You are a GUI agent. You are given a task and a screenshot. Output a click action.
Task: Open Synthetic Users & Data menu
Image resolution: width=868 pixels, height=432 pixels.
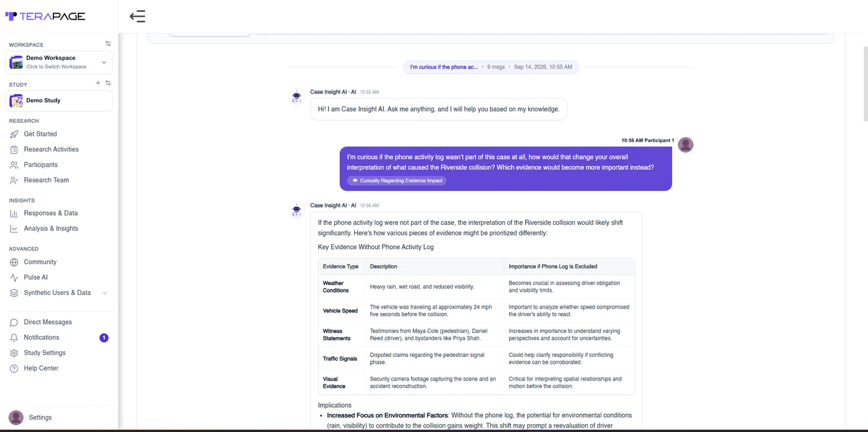(x=57, y=293)
